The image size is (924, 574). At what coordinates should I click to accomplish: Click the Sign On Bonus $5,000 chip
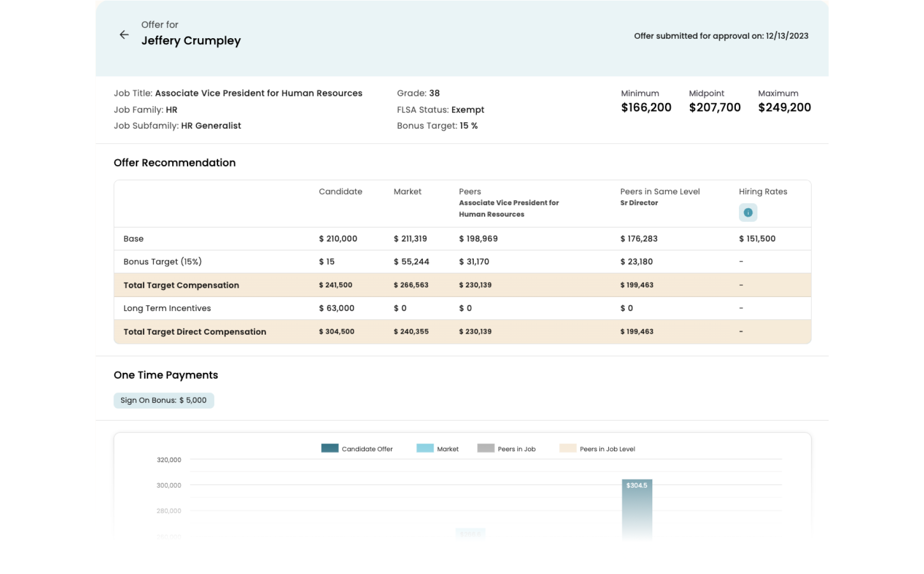(163, 400)
